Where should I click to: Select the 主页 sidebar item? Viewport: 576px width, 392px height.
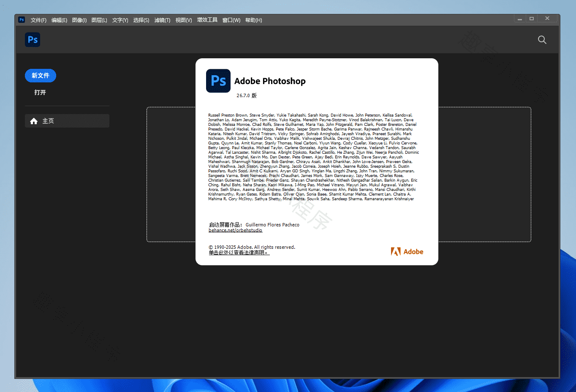click(67, 121)
